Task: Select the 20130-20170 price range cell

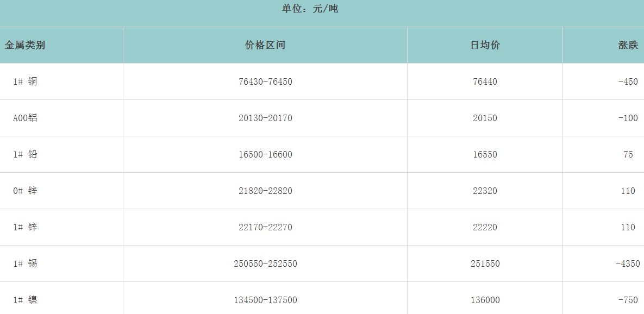Action: (x=265, y=118)
